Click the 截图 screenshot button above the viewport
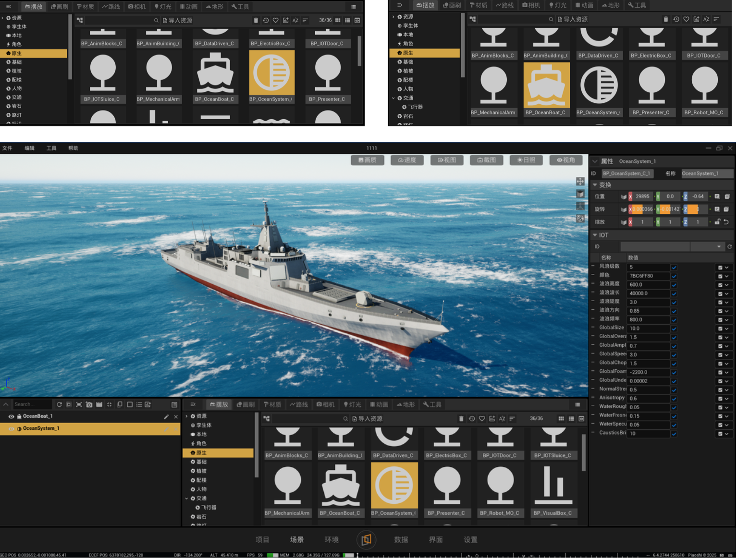 [x=487, y=160]
